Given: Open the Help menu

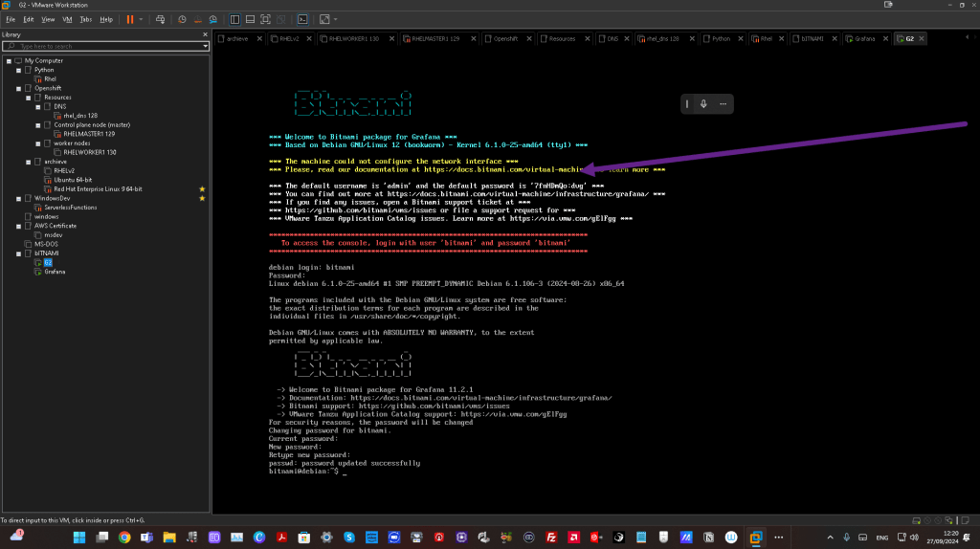Looking at the screenshot, I should pos(106,19).
